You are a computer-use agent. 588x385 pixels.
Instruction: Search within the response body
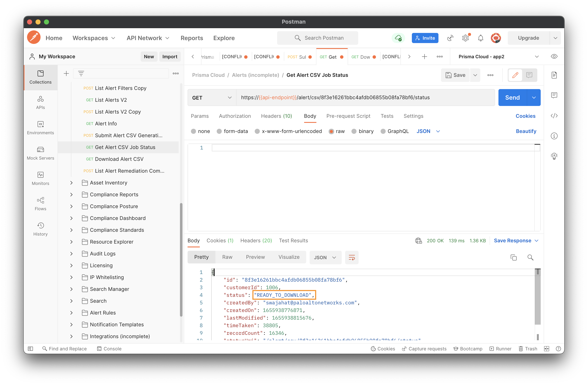click(x=530, y=257)
